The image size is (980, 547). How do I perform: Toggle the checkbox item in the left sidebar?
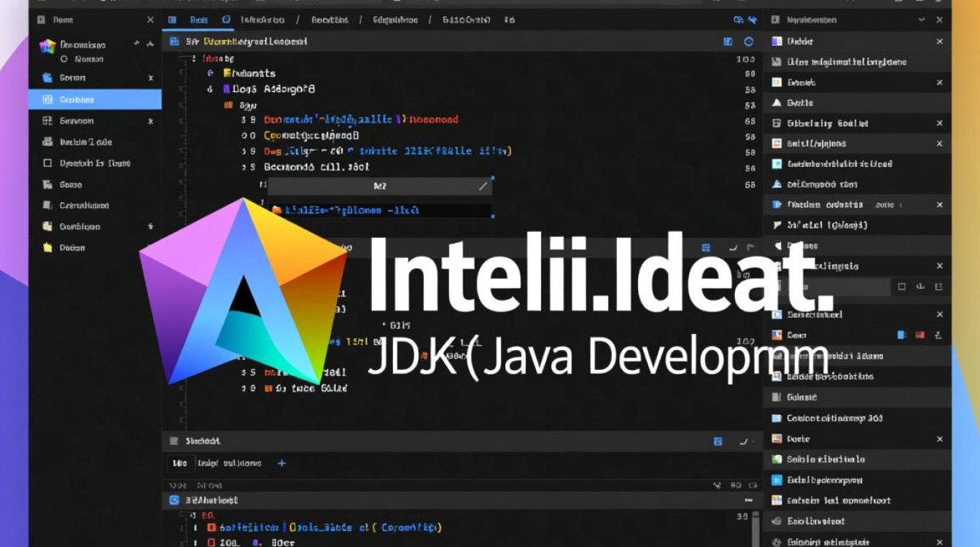coord(46,163)
